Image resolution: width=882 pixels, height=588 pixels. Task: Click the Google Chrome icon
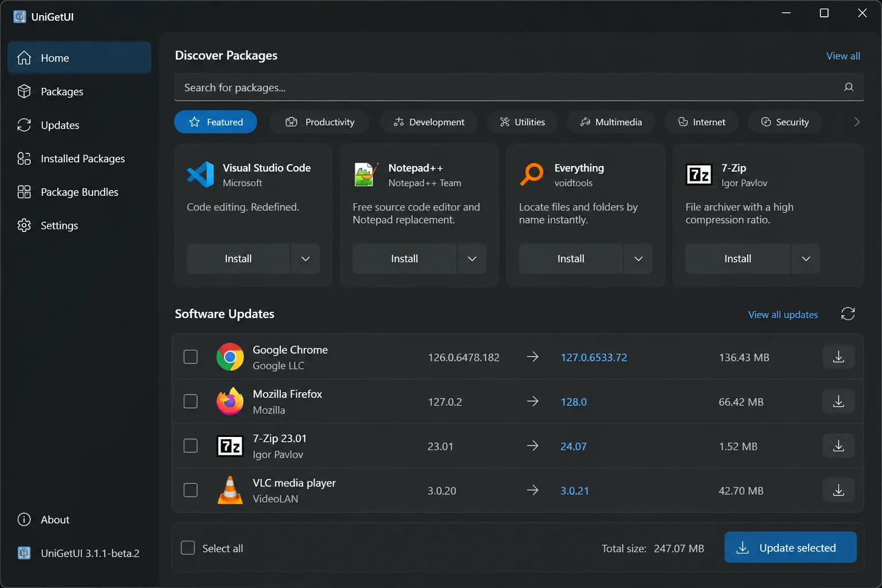pyautogui.click(x=230, y=357)
